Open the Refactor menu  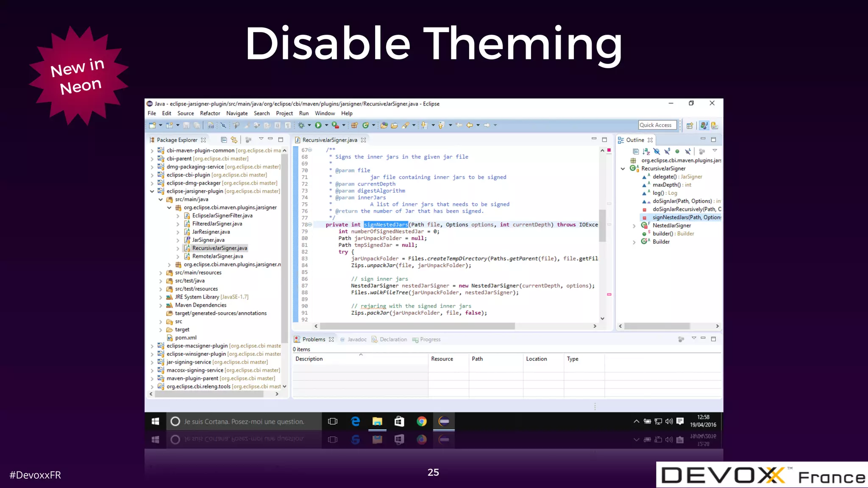[210, 114]
